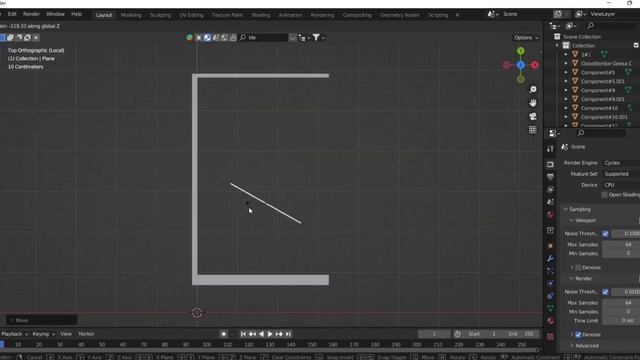Open the Help menu
Viewport: 640px width, 360px height.
click(76, 14)
